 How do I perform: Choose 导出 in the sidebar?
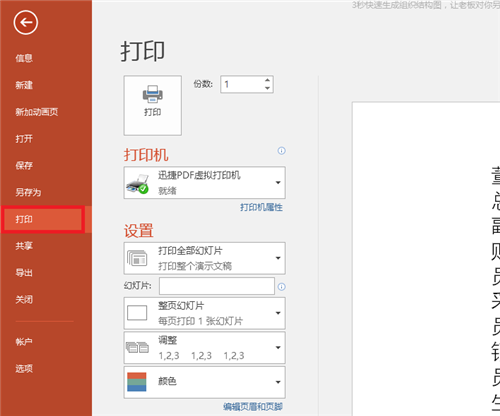24,273
